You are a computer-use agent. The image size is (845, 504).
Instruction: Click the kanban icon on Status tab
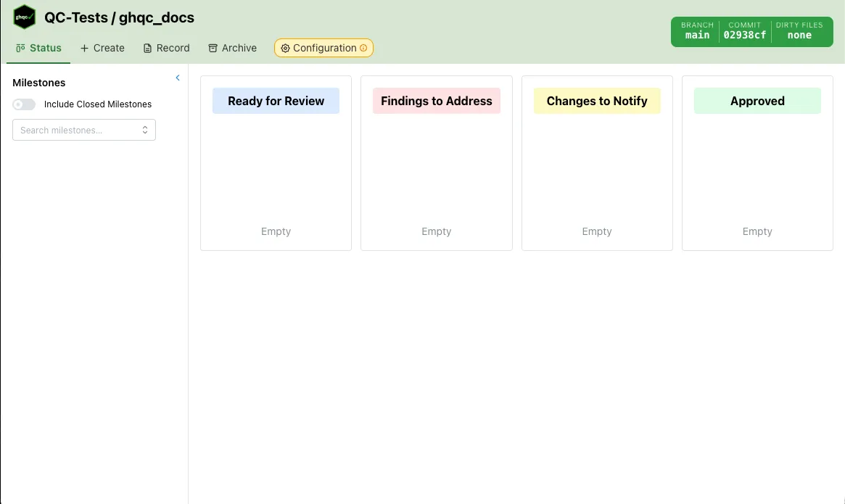(20, 48)
